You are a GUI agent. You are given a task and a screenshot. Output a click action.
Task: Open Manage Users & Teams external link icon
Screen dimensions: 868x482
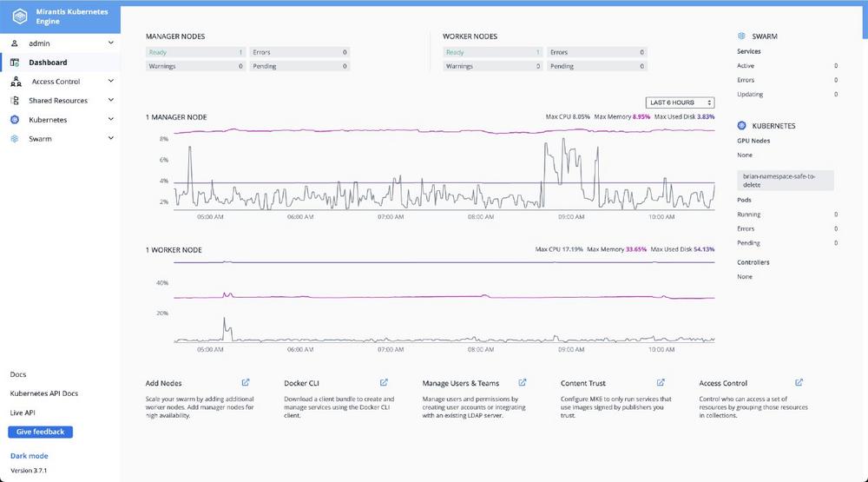(522, 382)
